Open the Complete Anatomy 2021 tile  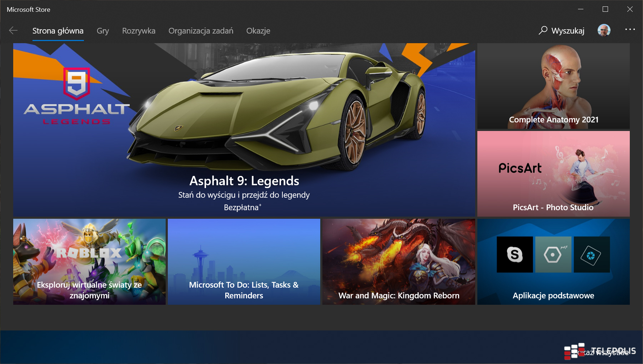pos(553,86)
